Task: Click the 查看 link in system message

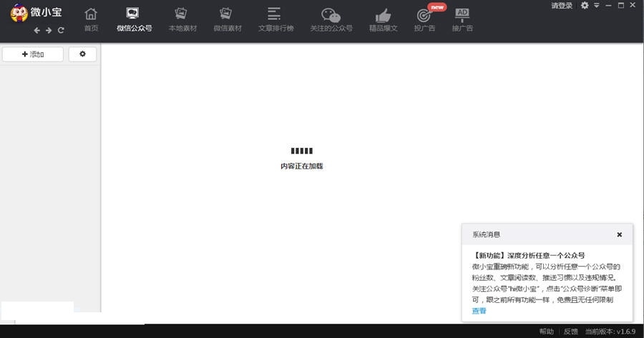Action: [x=479, y=311]
